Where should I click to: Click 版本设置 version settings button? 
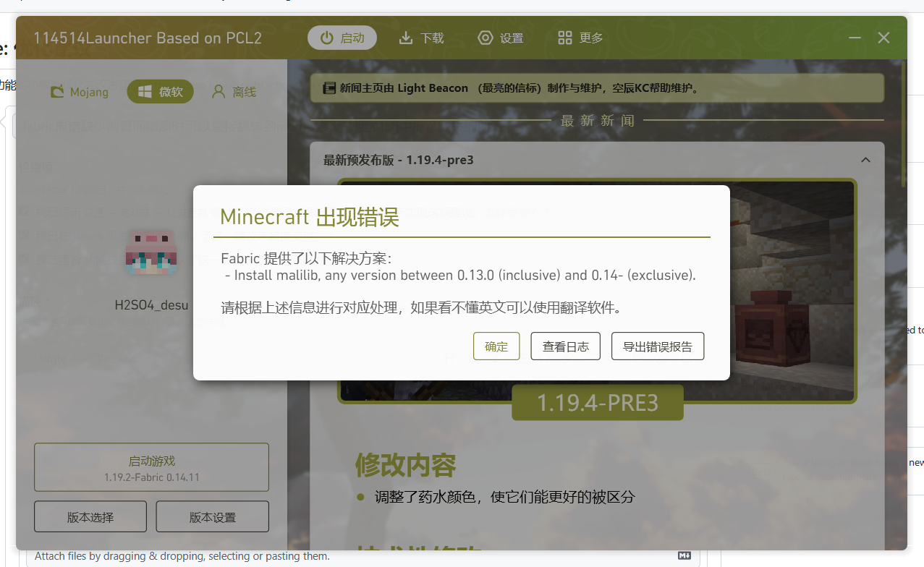(213, 517)
